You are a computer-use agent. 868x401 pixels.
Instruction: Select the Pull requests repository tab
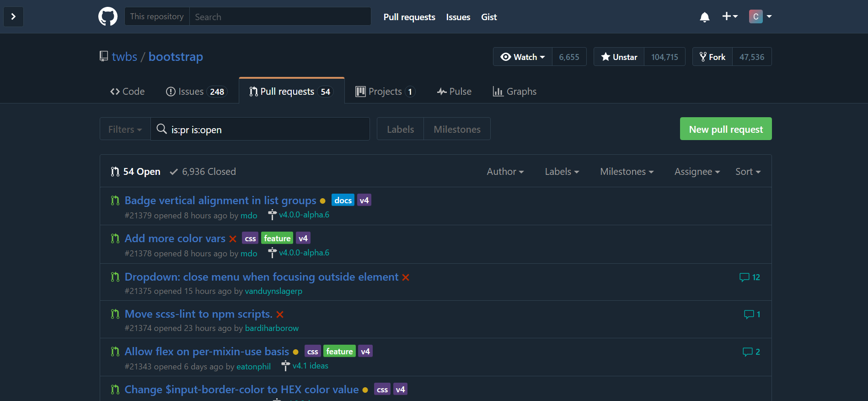point(291,92)
